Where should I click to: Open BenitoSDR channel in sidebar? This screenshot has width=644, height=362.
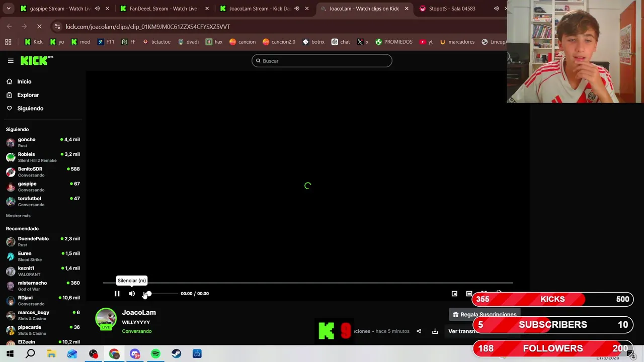(43, 172)
